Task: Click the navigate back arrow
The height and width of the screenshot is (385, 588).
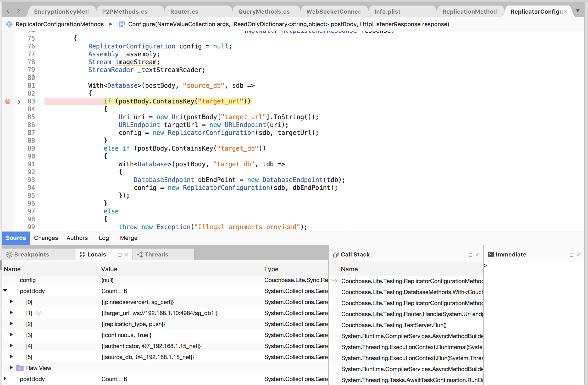Action: click(x=7, y=11)
